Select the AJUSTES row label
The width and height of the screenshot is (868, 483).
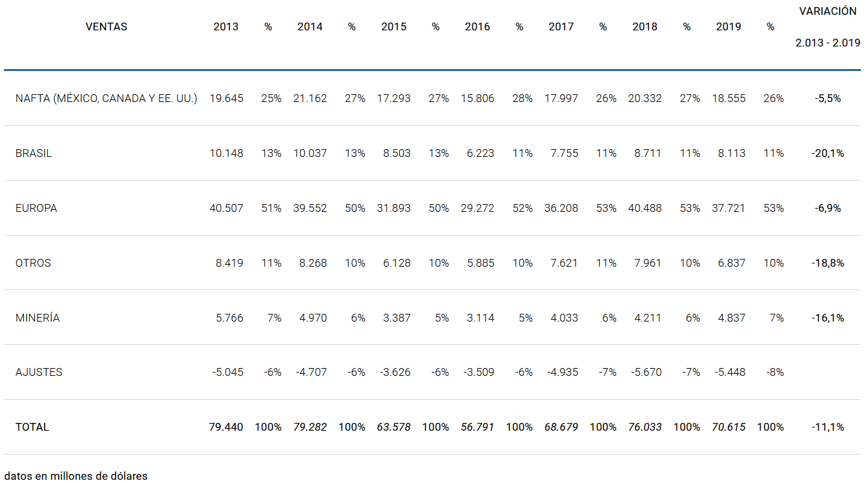(x=39, y=372)
